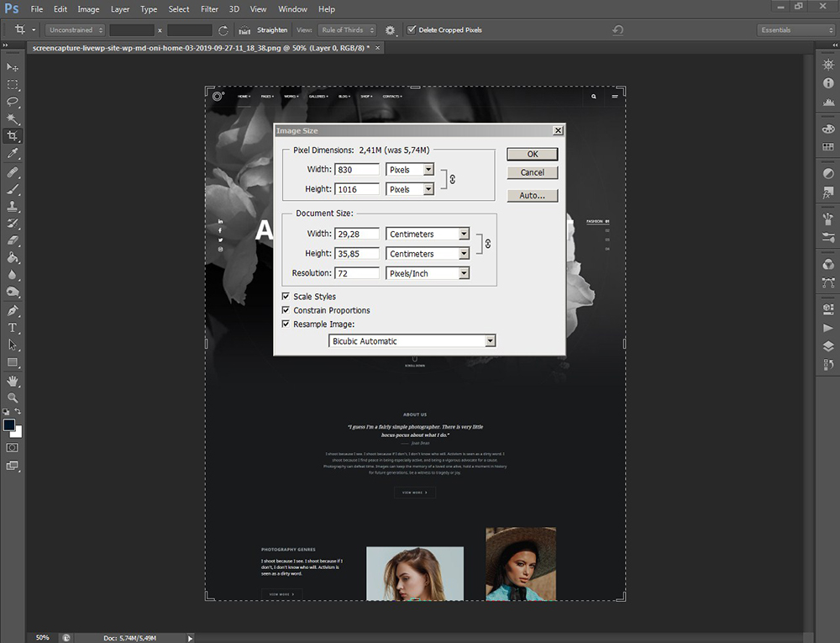840x643 pixels.
Task: Pick the Rectangle shape tool
Action: coord(12,362)
